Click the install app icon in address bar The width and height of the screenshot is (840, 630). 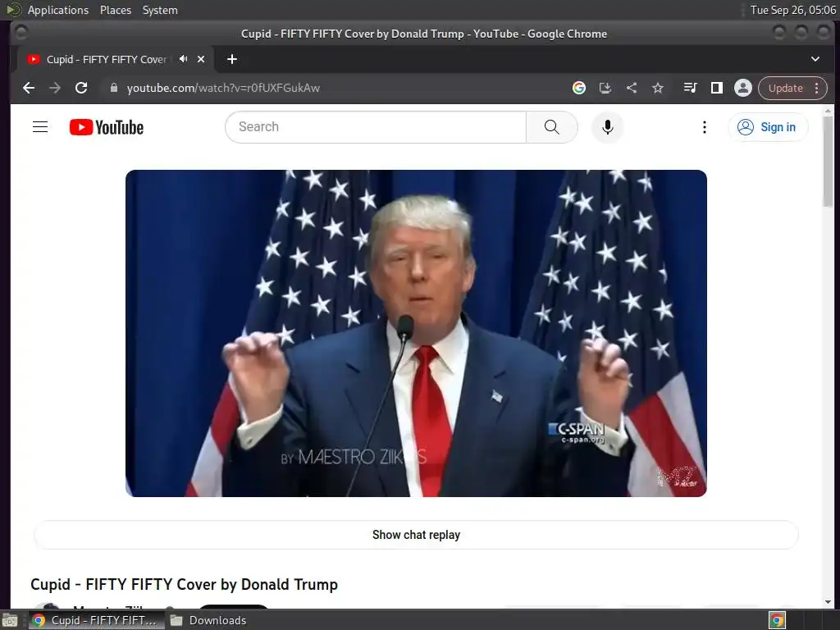(605, 88)
